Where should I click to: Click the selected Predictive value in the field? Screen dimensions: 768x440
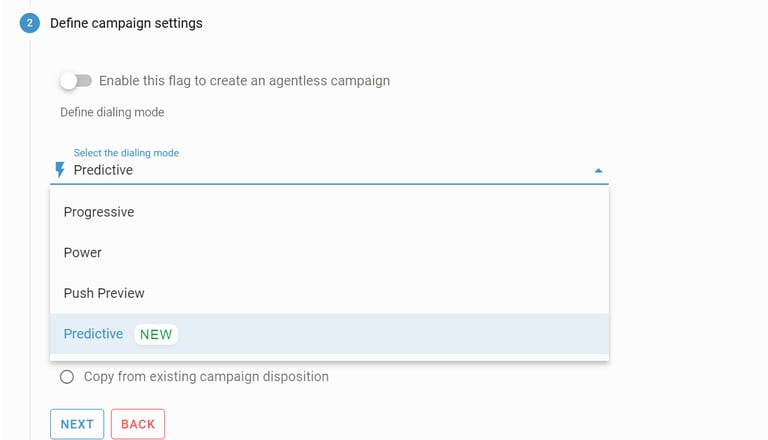pyautogui.click(x=103, y=170)
